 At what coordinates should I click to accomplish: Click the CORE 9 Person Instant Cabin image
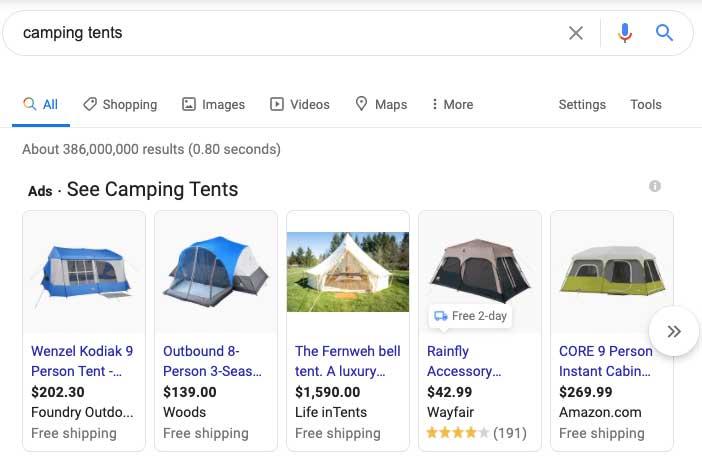point(612,272)
